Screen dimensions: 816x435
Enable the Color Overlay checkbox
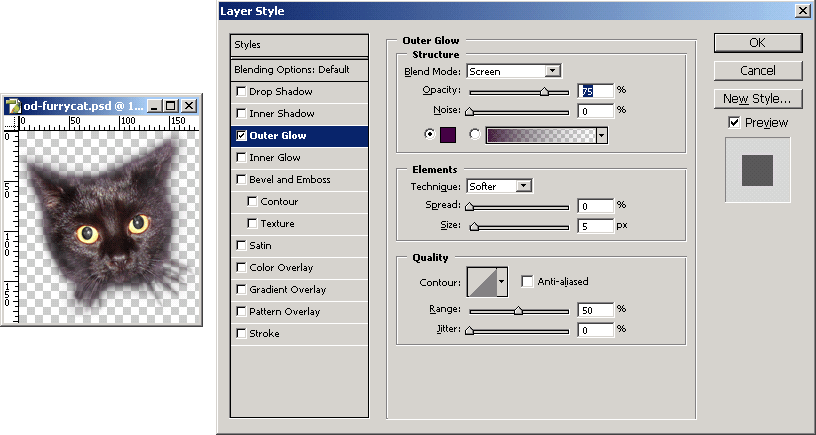tap(241, 267)
